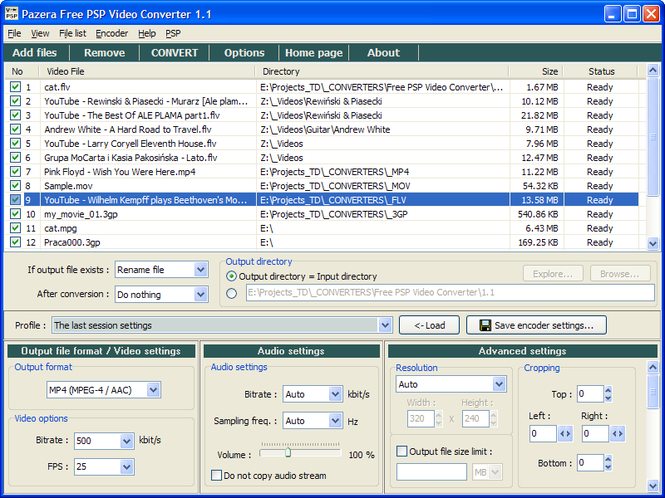Open the Encoder menu
Screen dimensions: 665x498
[x=111, y=33]
